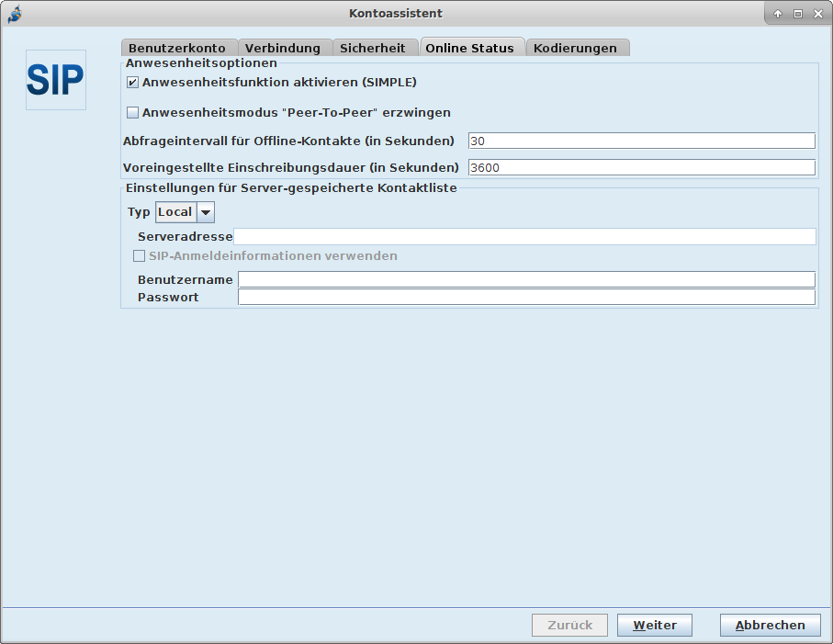833x644 pixels.
Task: Click the Passwort input field
Action: click(x=526, y=298)
